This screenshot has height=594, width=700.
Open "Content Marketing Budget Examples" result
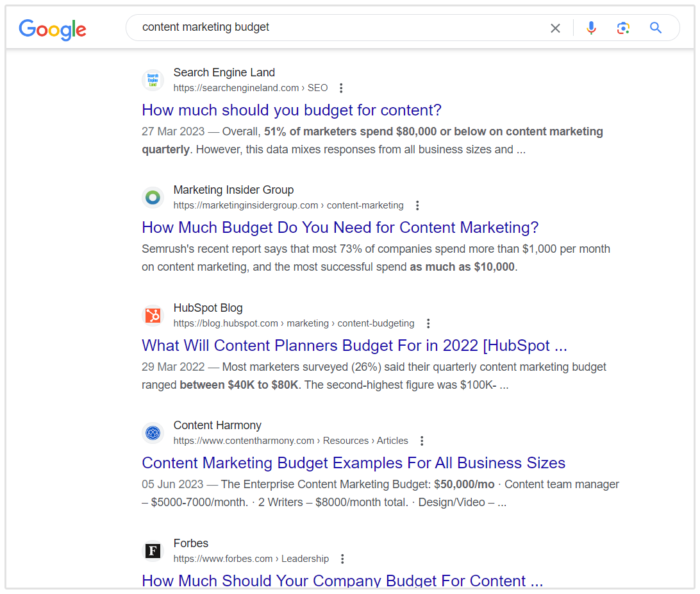click(353, 463)
